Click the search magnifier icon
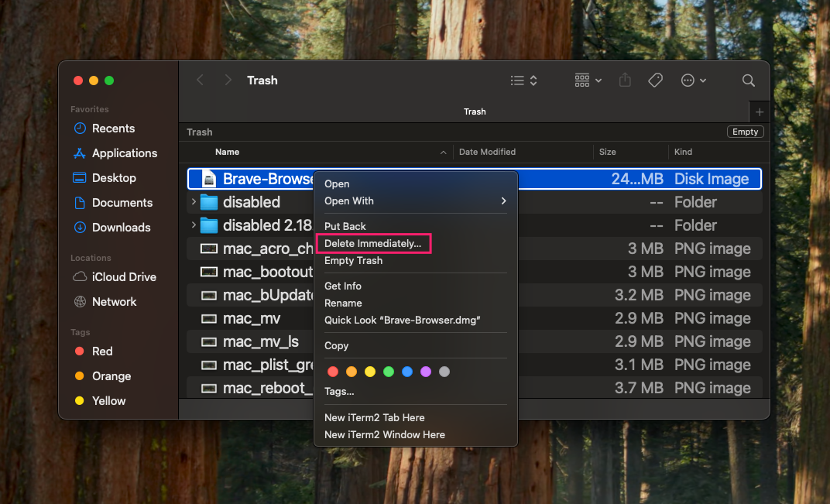The width and height of the screenshot is (830, 504). (749, 81)
